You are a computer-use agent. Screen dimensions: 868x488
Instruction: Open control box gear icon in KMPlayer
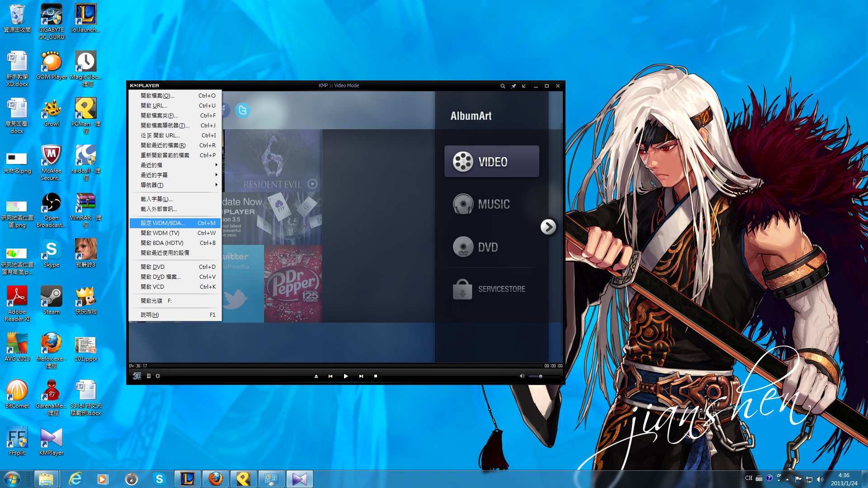(158, 376)
